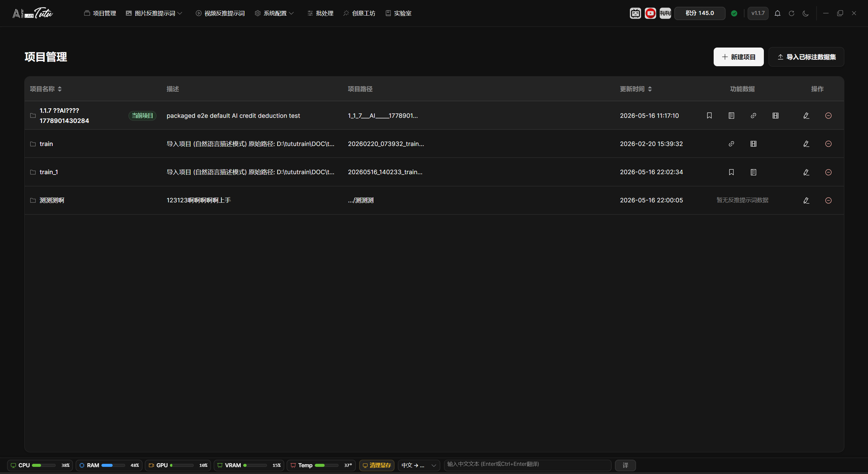Click the bookmark icon in train_1 row
Screen dimensions: 868x474
point(731,172)
